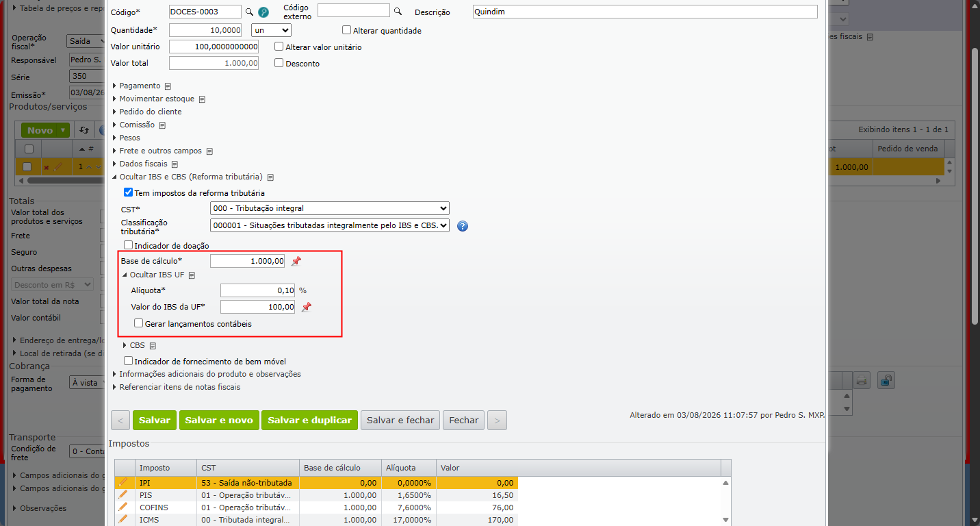Click the printer icon in background Cobrança area
The image size is (980, 526).
(861, 380)
